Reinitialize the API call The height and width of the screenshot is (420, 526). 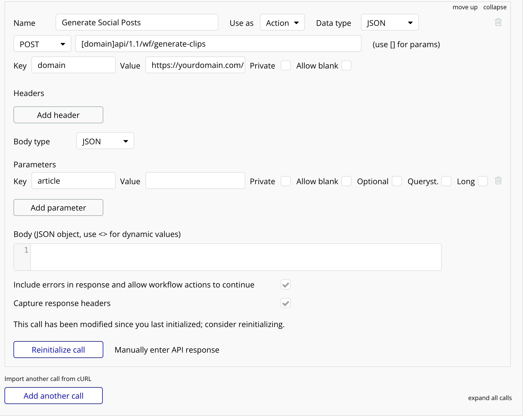pos(58,350)
